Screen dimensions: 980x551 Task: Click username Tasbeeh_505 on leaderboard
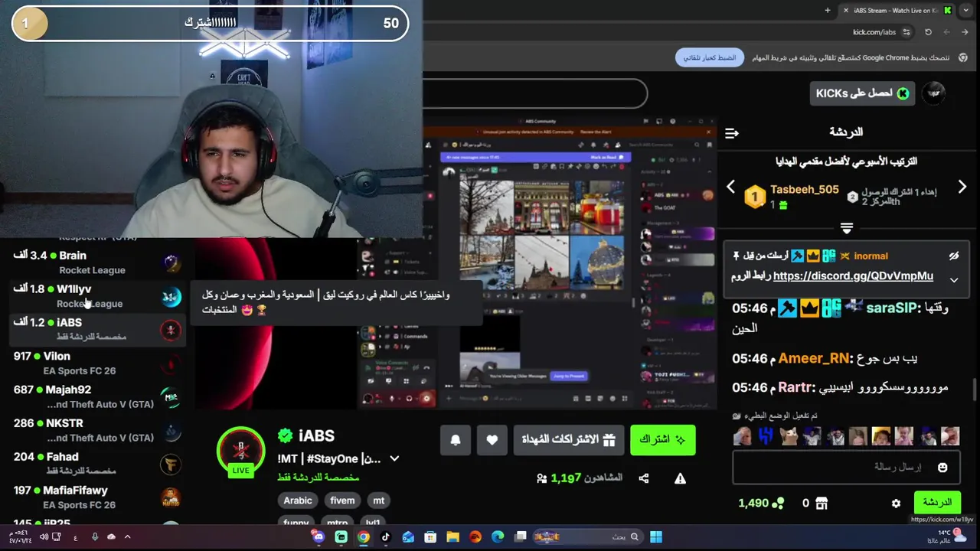(804, 189)
